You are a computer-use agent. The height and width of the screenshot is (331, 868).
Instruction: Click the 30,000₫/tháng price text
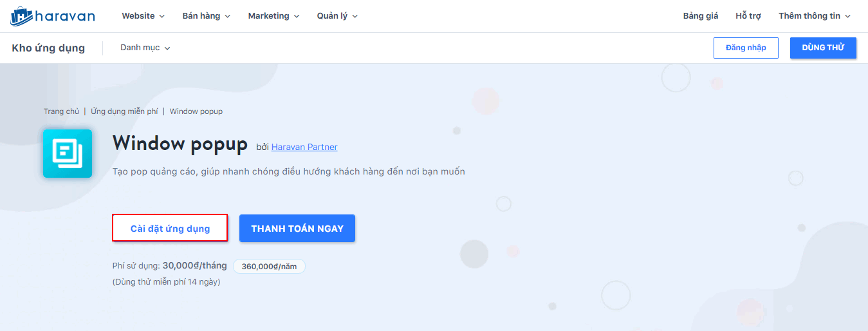click(x=194, y=265)
